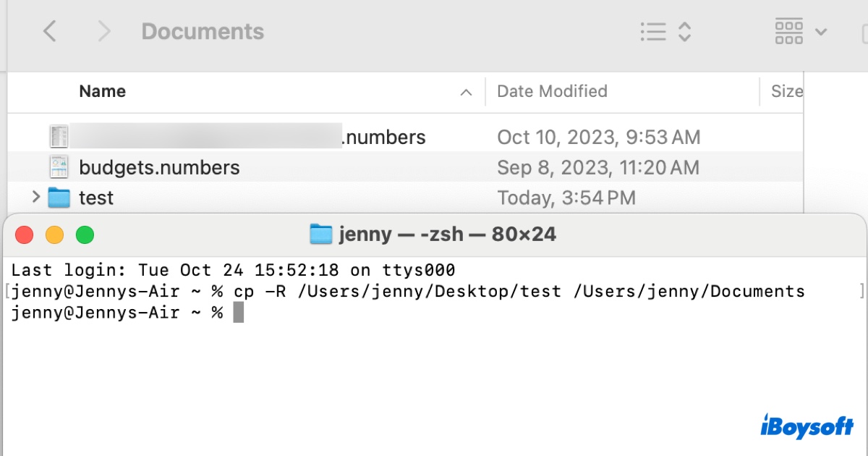Click the Size column header
Screen dimensions: 868x456
[786, 91]
